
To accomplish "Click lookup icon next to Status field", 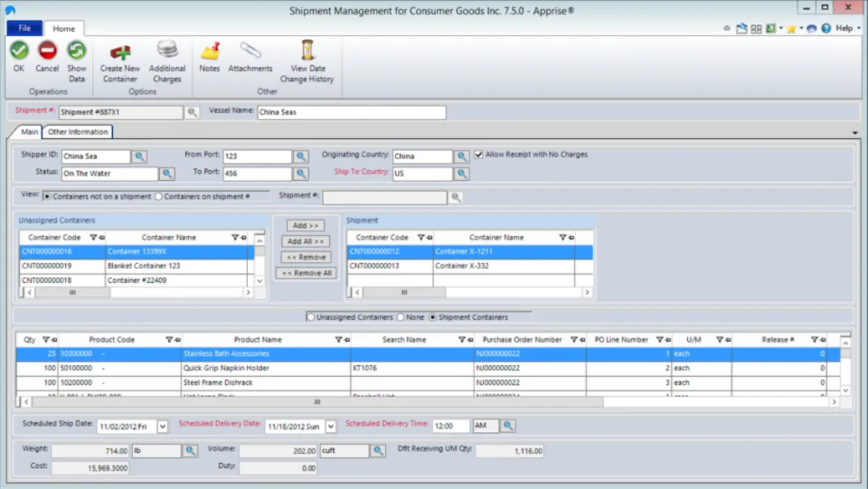I will click(167, 174).
